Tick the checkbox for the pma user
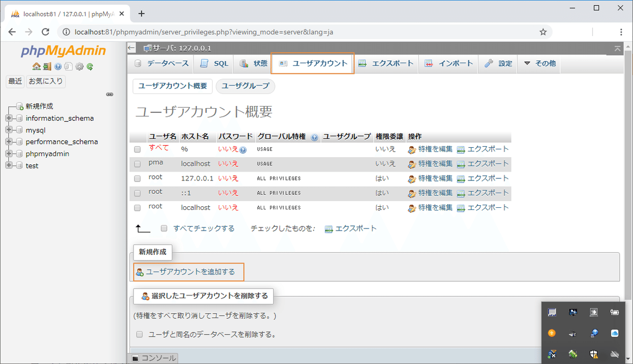633x364 pixels. coord(137,164)
